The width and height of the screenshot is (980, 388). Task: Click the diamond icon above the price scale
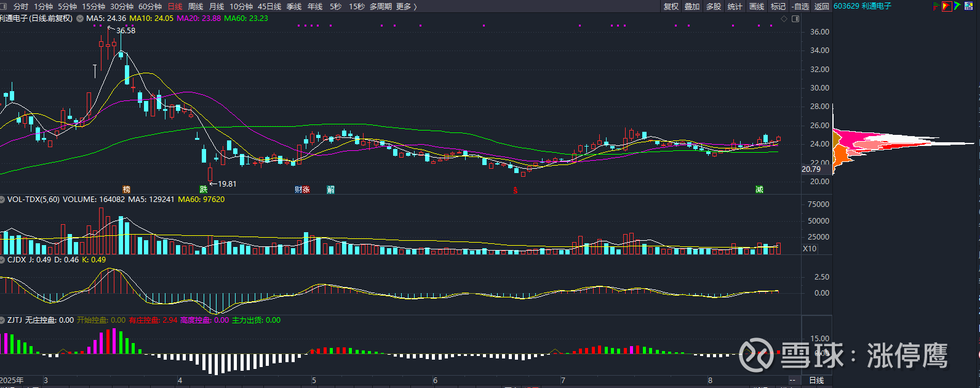tap(784, 18)
